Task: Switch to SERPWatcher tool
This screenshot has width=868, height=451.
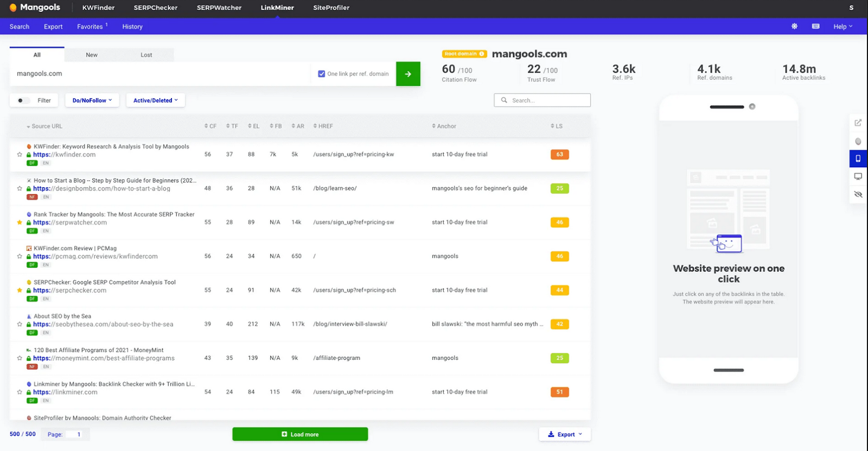Action: coord(219,8)
